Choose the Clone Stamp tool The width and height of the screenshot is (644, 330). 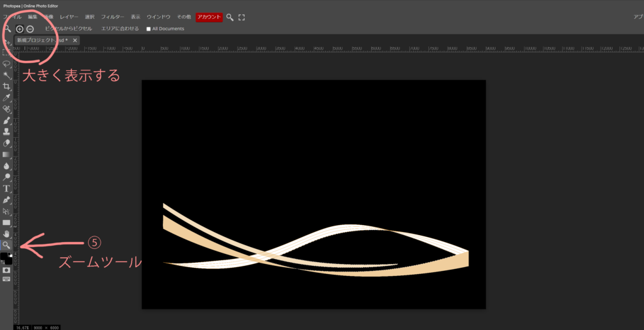point(7,131)
